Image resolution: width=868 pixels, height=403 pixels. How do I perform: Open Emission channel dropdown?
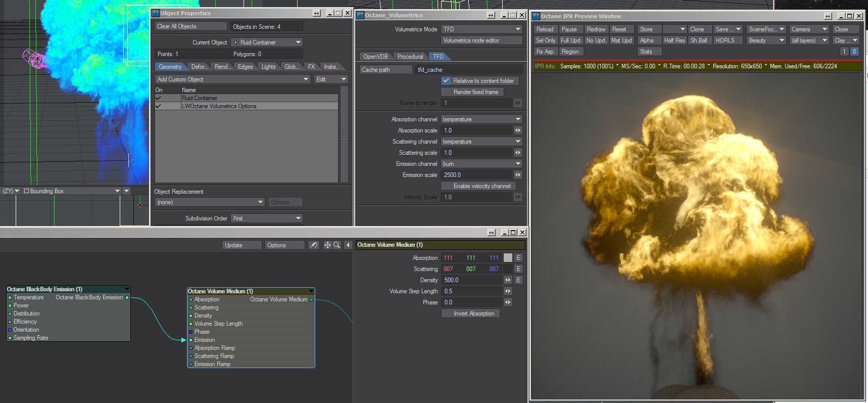click(x=481, y=164)
